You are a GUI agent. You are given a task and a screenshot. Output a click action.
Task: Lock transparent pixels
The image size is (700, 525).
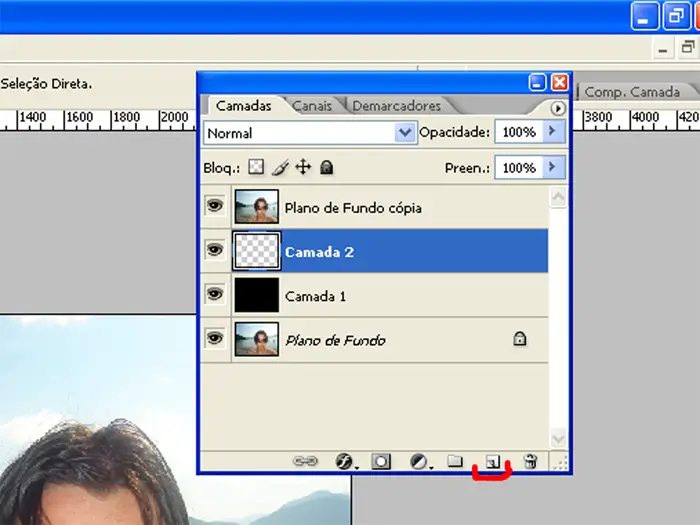pos(256,168)
